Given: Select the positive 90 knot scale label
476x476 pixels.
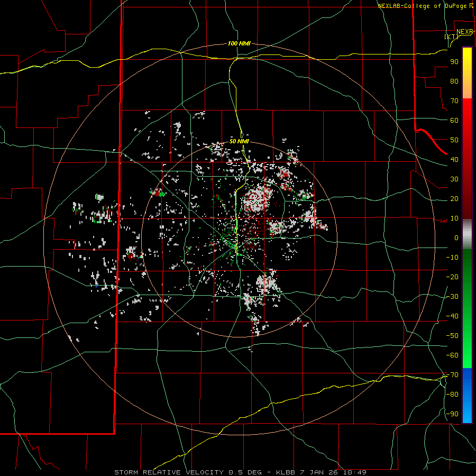Looking at the screenshot, I should [454, 62].
